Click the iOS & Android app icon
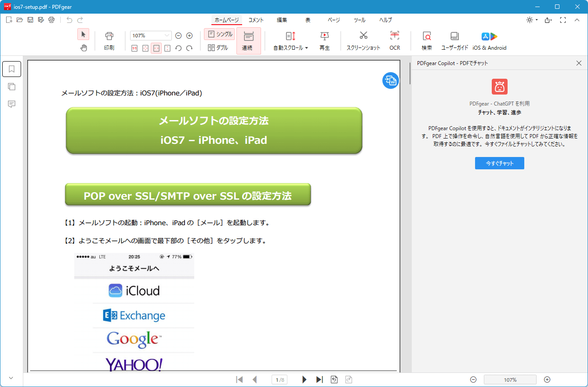The image size is (588, 387). 489,41
